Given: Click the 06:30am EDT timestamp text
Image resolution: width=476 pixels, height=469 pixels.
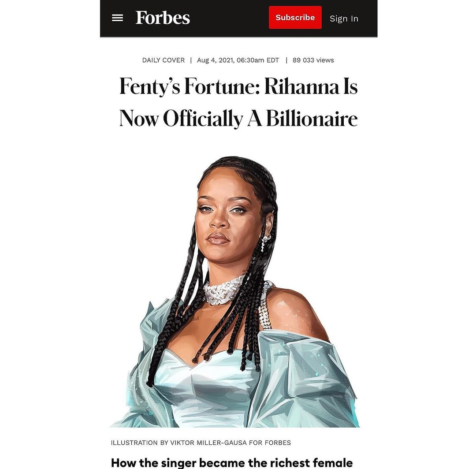Looking at the screenshot, I should pos(258,60).
